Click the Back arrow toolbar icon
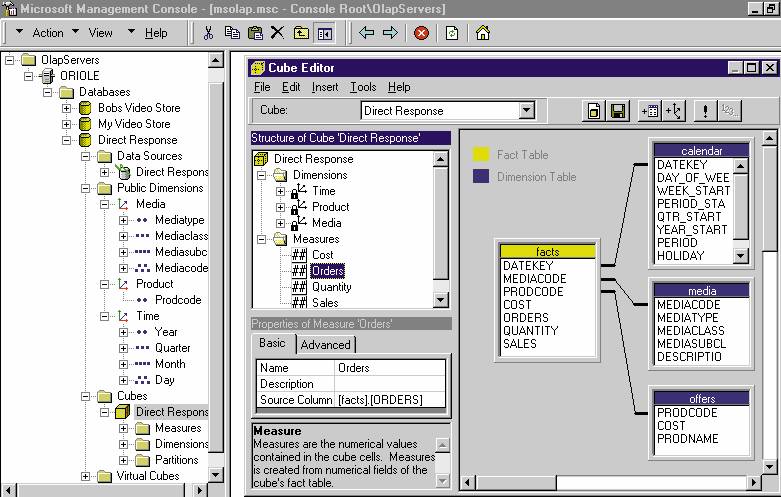Viewport: 781px width, 497px height. click(366, 33)
